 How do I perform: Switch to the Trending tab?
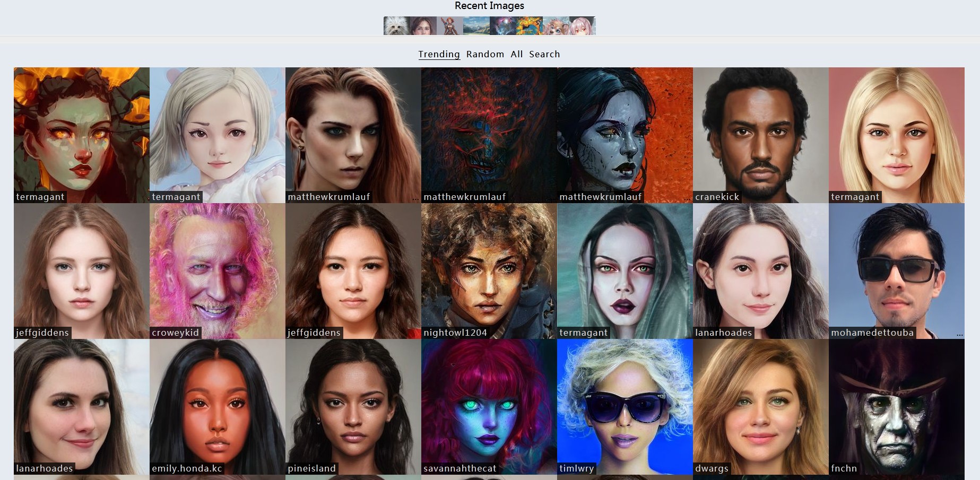(439, 54)
